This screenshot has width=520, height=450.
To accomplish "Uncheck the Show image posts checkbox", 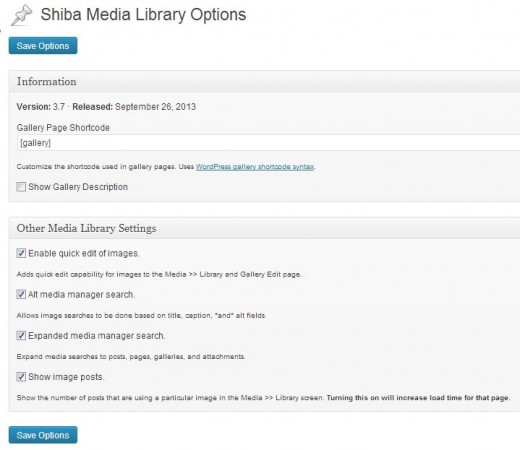I will 21,377.
